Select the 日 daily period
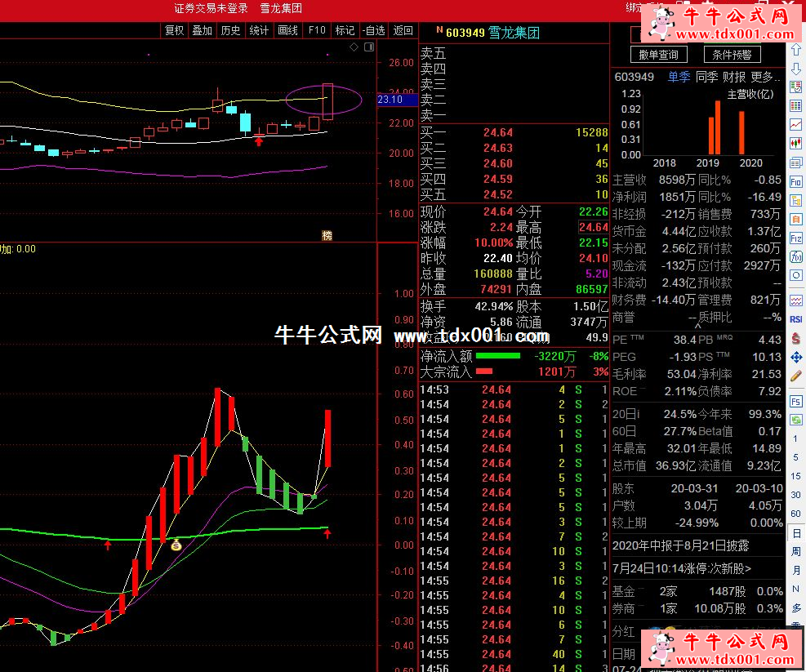806x672 pixels. [x=795, y=533]
